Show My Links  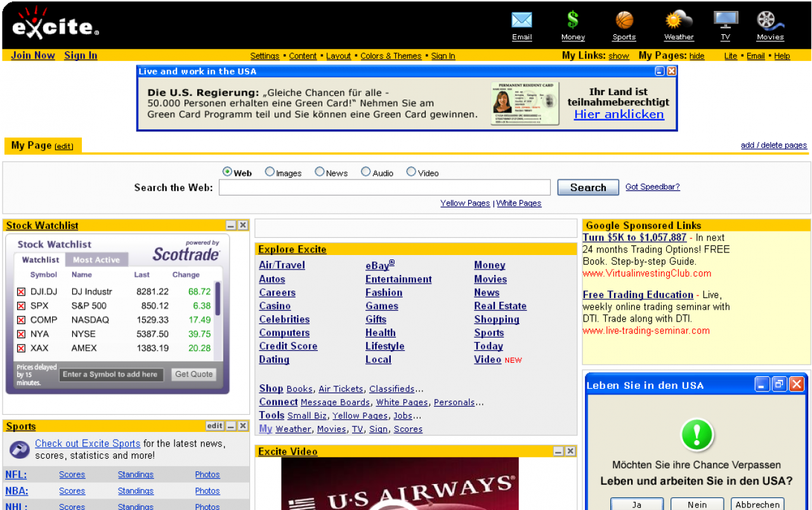[619, 56]
